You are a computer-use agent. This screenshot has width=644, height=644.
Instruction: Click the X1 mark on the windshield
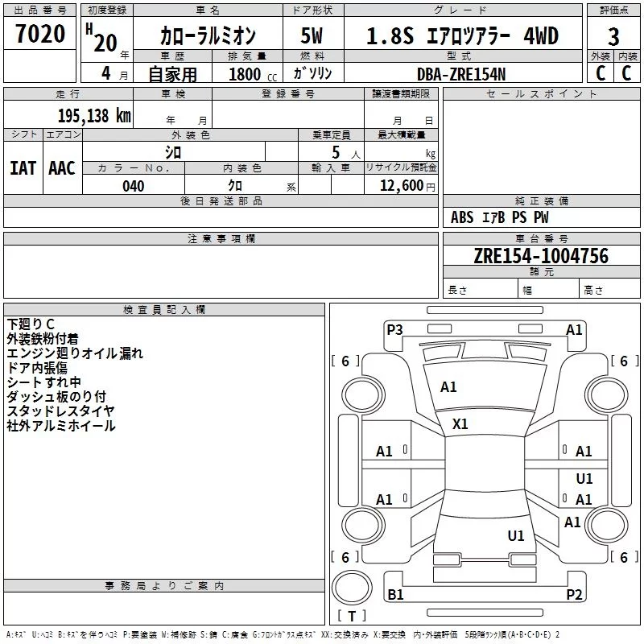460,424
